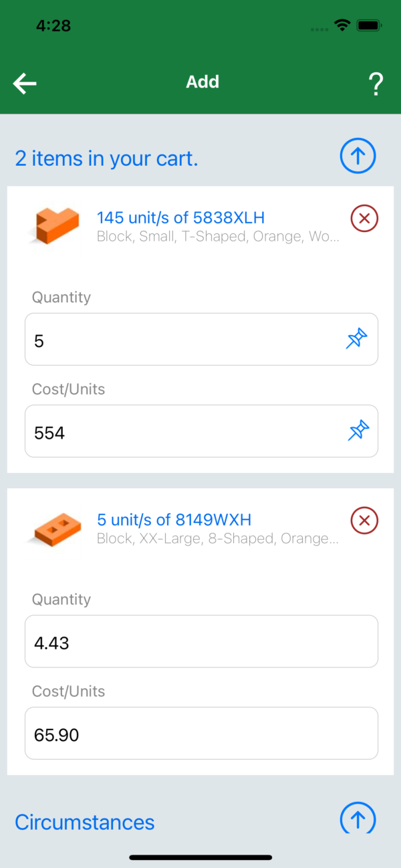Open the Circumstances link
401x868 pixels.
pyautogui.click(x=84, y=822)
